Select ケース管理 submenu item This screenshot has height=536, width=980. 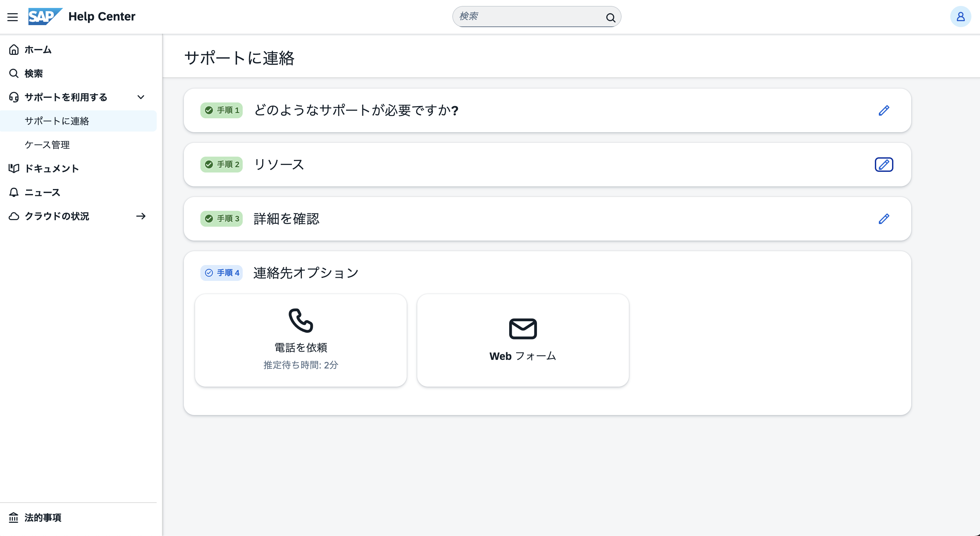(x=47, y=144)
